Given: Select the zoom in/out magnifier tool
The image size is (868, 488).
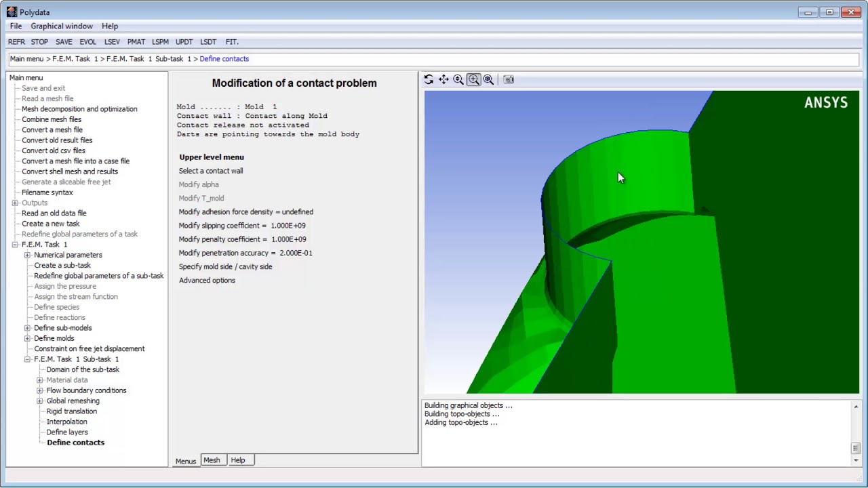Looking at the screenshot, I should coord(458,79).
